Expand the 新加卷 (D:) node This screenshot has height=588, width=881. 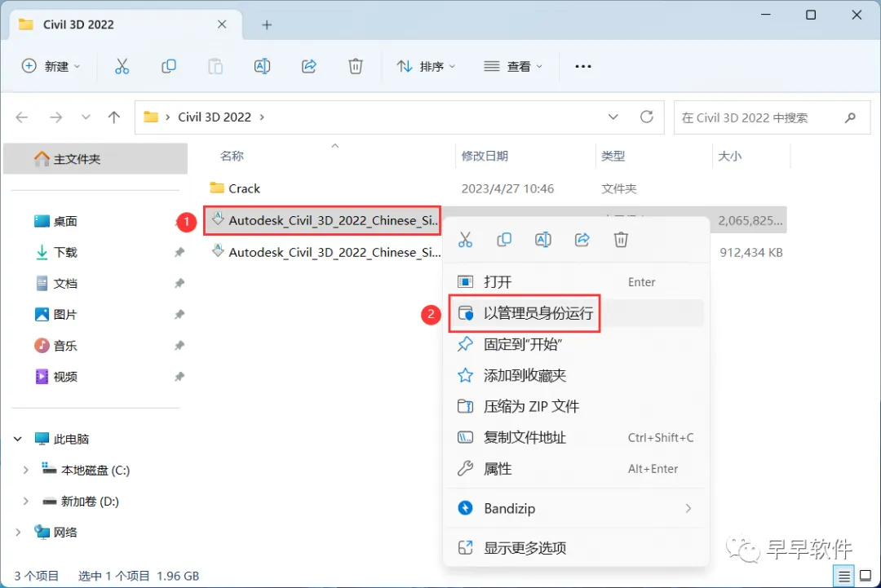(25, 501)
